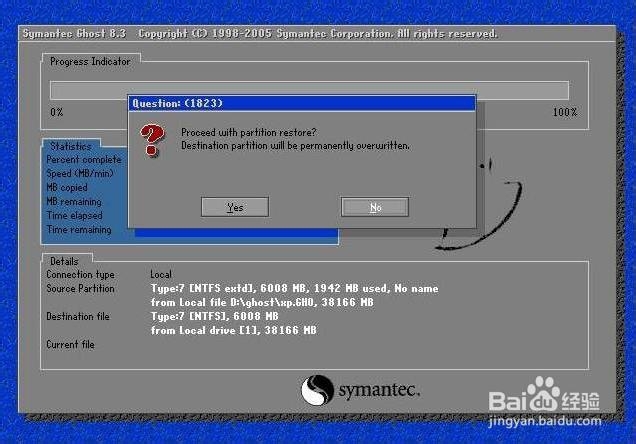The width and height of the screenshot is (636, 444).
Task: Click the "Current file" label
Action: tap(70, 345)
